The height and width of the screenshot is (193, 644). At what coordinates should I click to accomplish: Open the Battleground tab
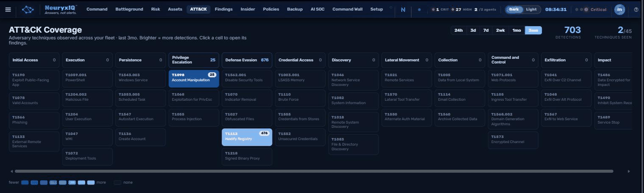click(129, 9)
